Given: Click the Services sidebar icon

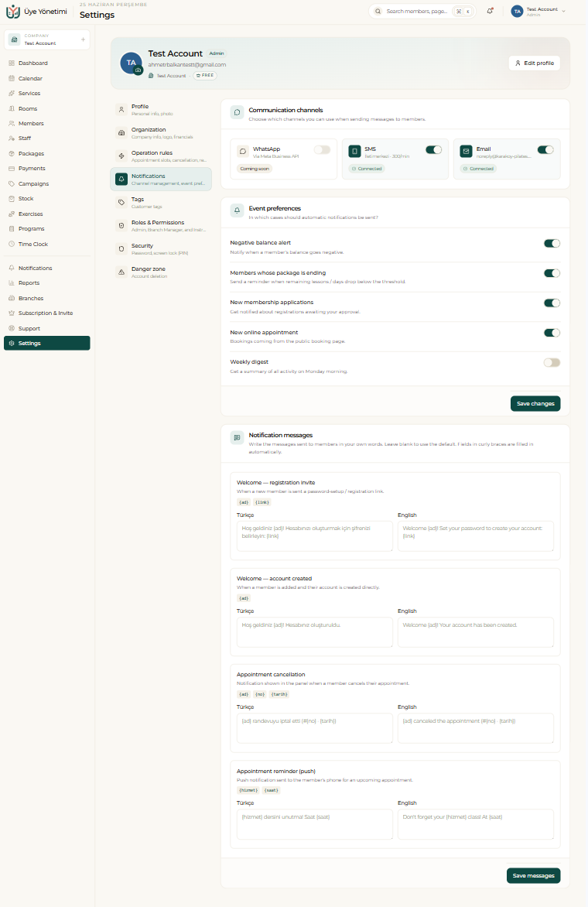Looking at the screenshot, I should (12, 93).
